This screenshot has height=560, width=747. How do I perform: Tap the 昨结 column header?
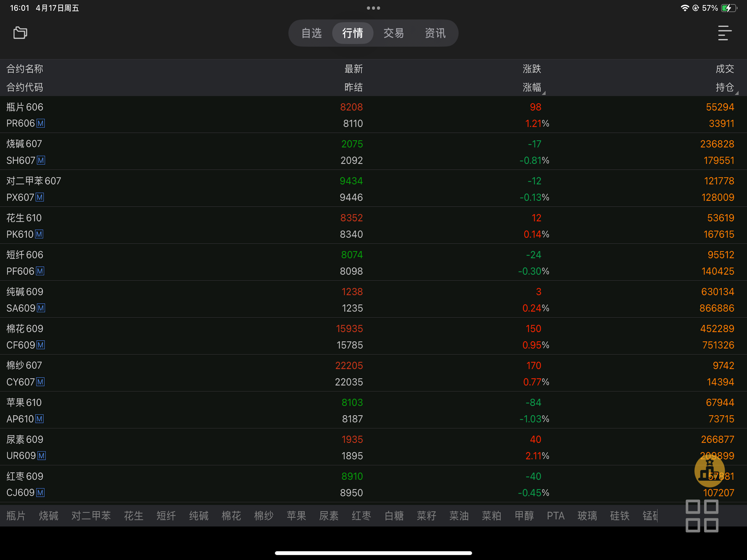pos(354,87)
